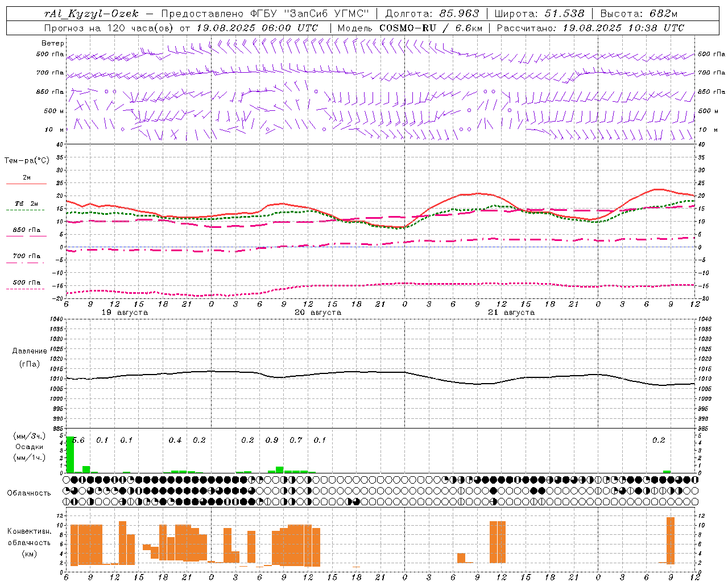Click the (км) convective height units label
Image resolution: width=728 pixels, height=582 pixels.
click(29, 554)
